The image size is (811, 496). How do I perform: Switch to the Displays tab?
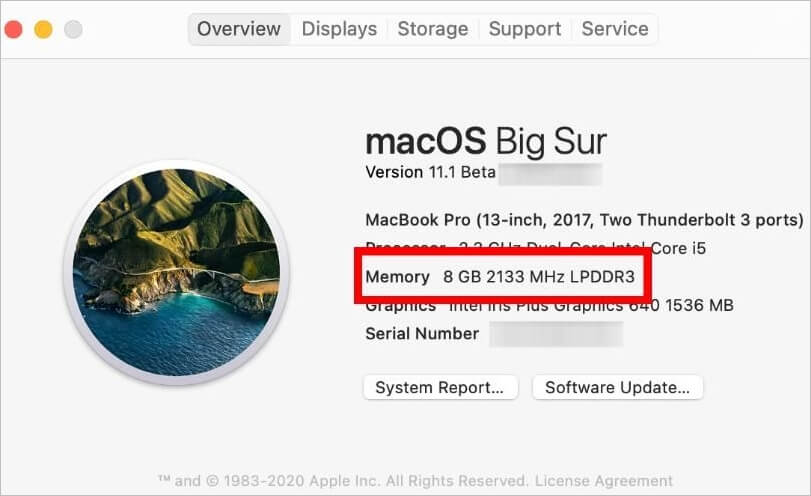pos(339,29)
